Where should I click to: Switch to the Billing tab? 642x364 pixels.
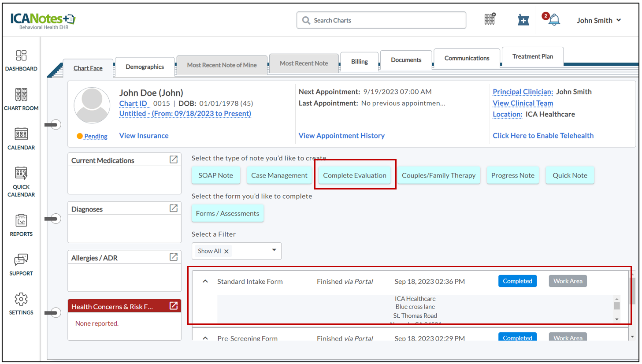(360, 61)
